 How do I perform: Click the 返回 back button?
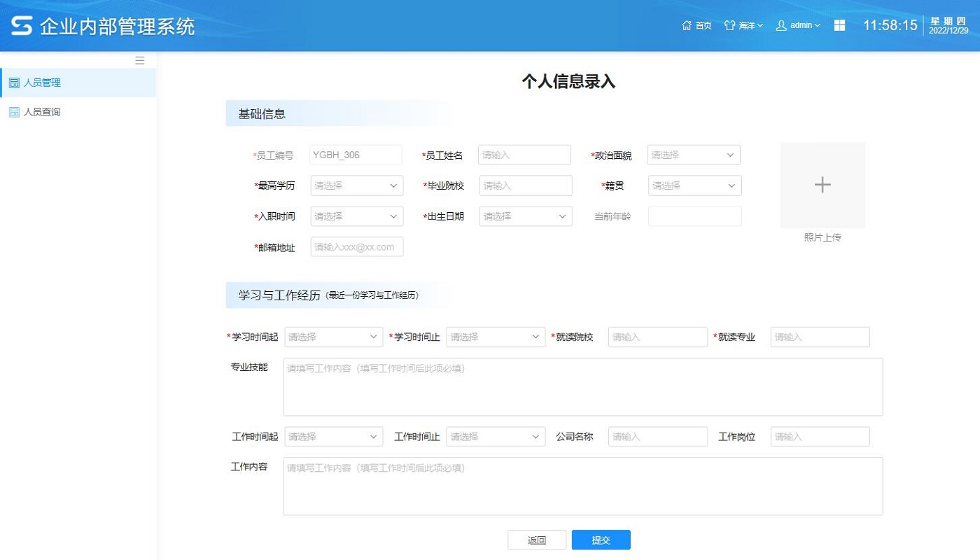(536, 540)
